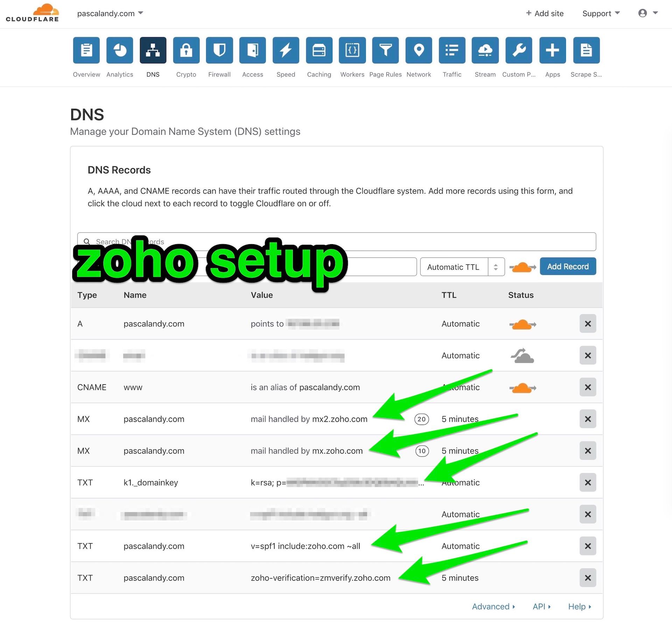The width and height of the screenshot is (672, 624).
Task: Click the Add Record button
Action: (x=567, y=266)
